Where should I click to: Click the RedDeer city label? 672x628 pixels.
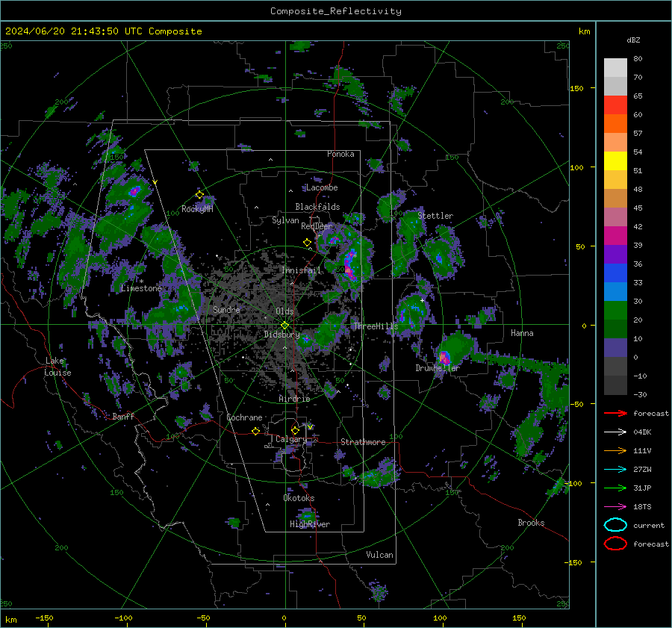[317, 226]
